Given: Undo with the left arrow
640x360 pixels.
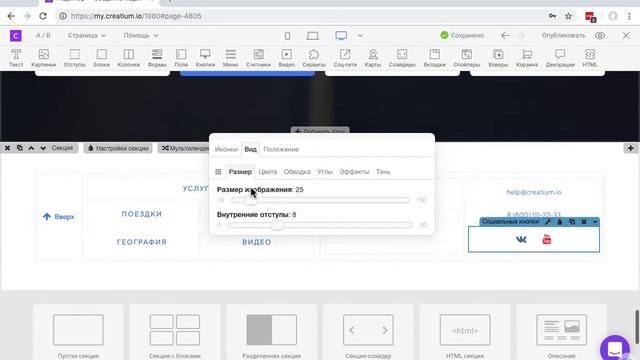Looking at the screenshot, I should tap(505, 36).
